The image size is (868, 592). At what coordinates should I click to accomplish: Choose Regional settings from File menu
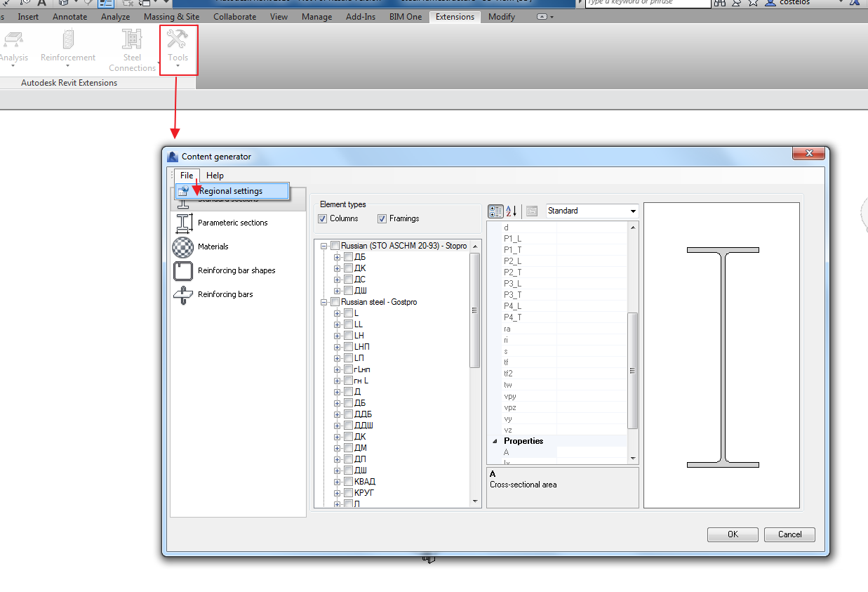tap(232, 191)
